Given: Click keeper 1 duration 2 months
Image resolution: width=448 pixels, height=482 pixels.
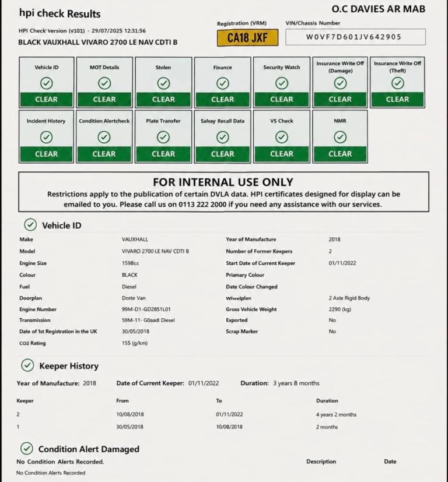Looking at the screenshot, I should click(x=327, y=427).
